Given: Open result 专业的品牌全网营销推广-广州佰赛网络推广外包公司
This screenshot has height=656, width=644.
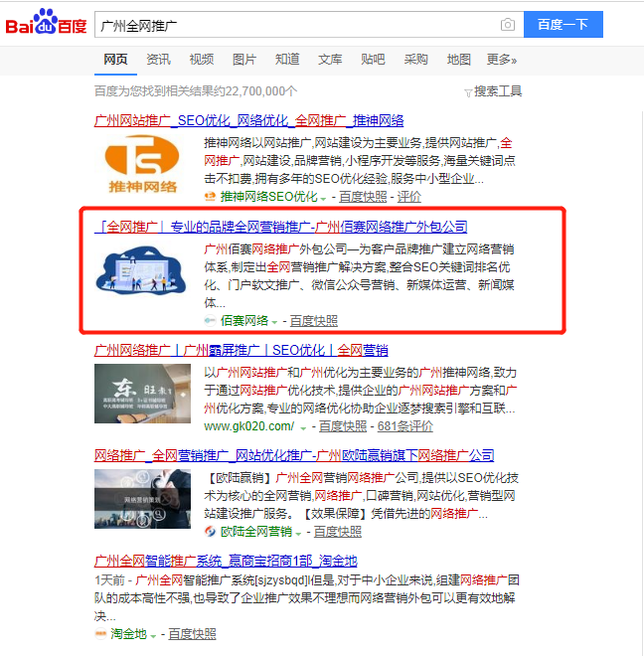Looking at the screenshot, I should pyautogui.click(x=281, y=227).
